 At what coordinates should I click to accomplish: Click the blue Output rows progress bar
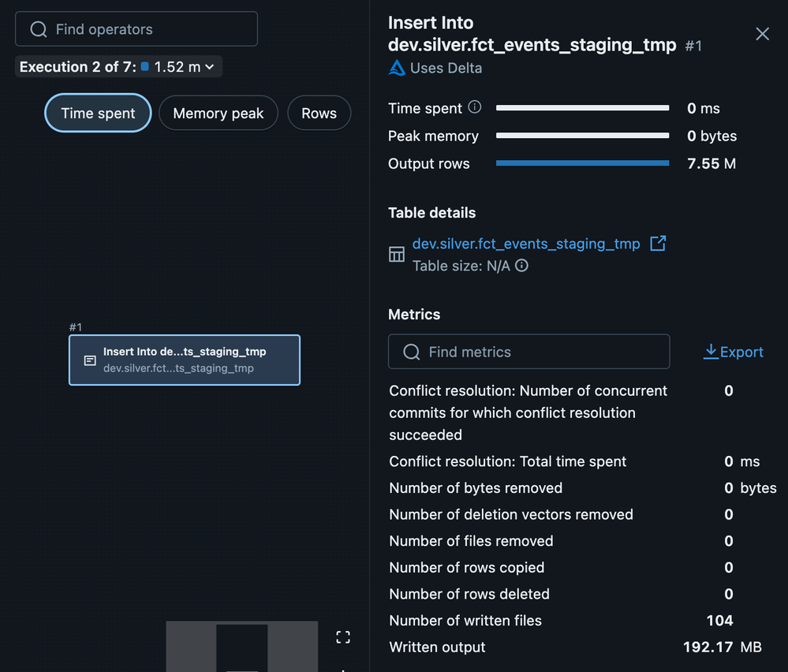click(582, 163)
